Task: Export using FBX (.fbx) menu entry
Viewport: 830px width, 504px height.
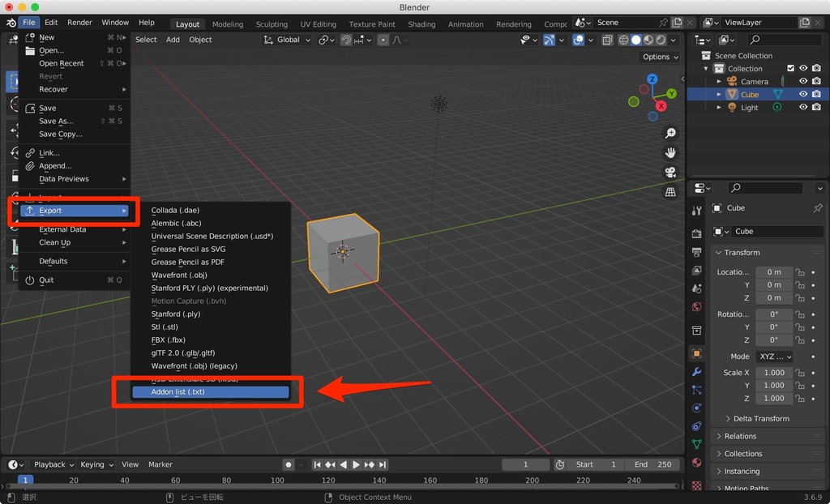Action: tap(170, 340)
